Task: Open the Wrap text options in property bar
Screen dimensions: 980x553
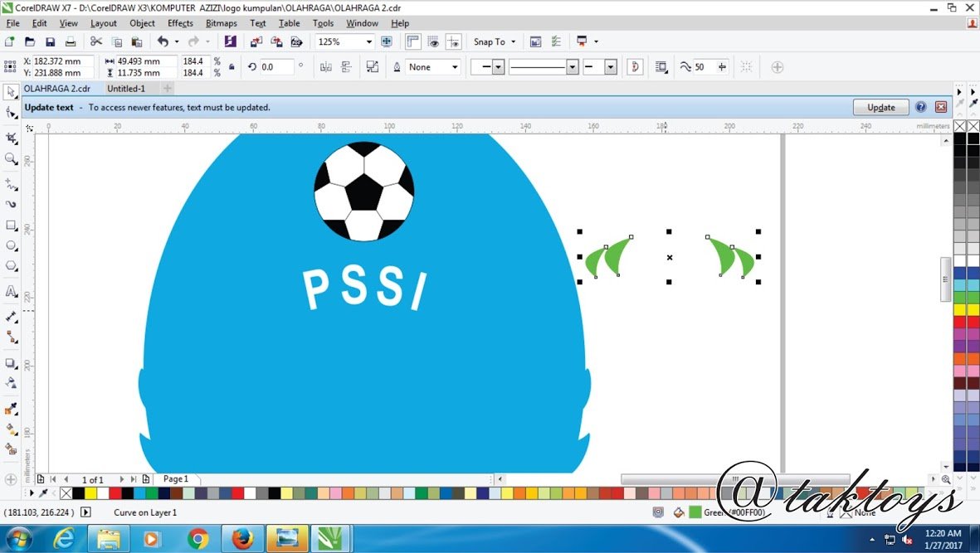Action: [x=661, y=67]
